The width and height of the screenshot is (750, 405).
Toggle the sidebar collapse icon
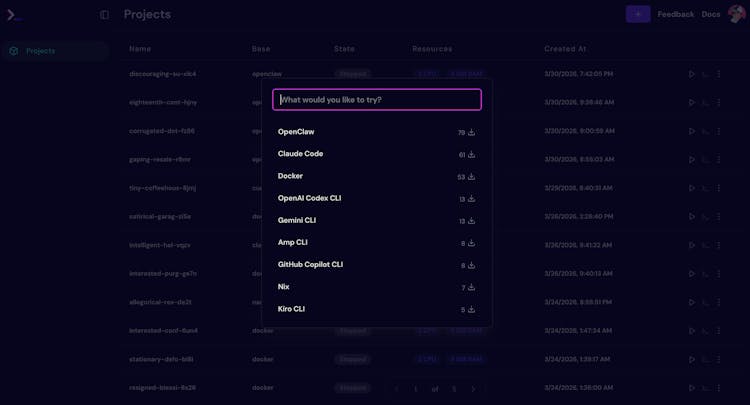105,15
